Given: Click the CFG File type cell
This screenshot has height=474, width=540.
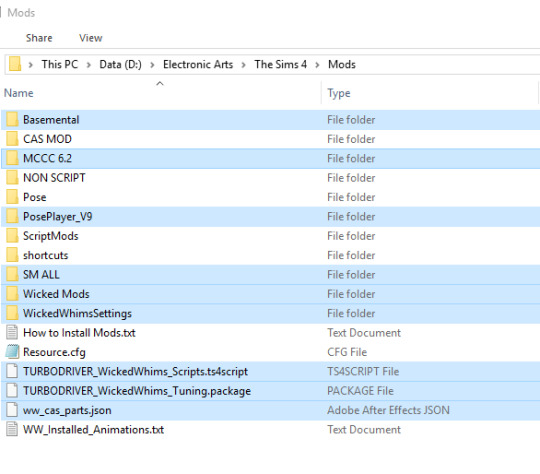Looking at the screenshot, I should 347,352.
